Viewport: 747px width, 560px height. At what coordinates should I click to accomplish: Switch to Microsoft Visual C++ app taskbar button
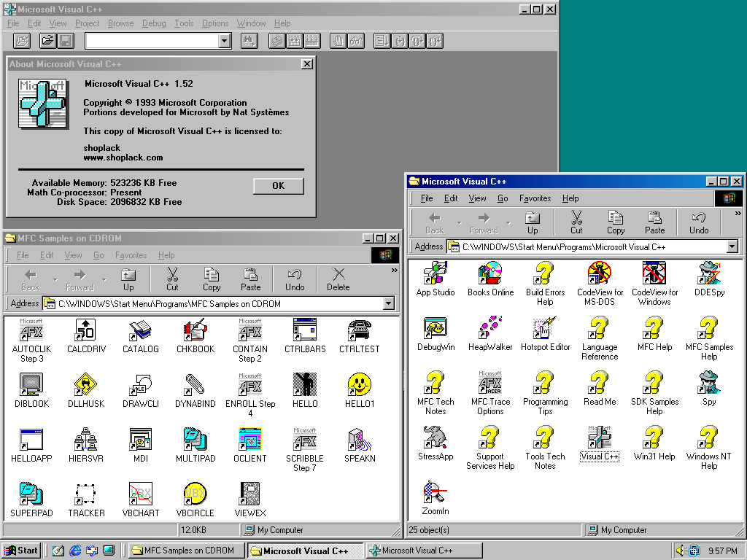point(425,551)
